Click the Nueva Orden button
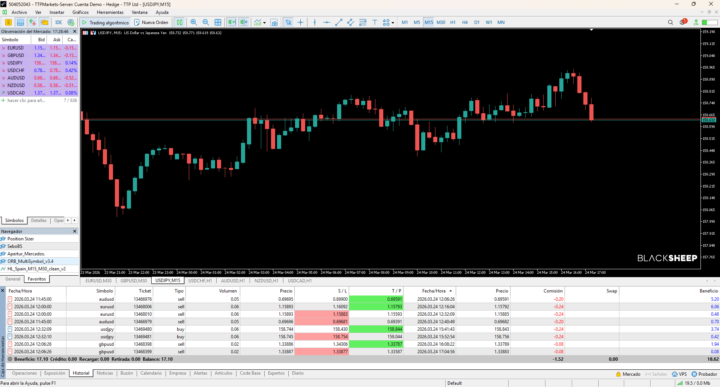The width and height of the screenshot is (720, 387). (151, 22)
